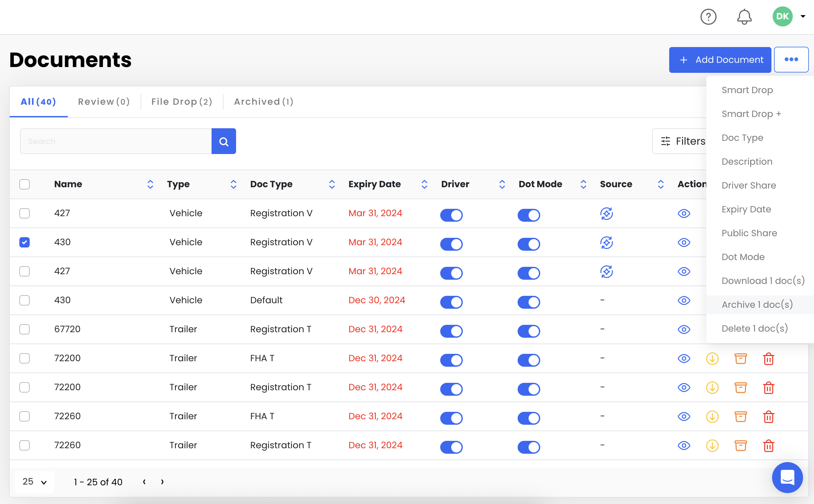Click the blue search magnifier button

click(x=223, y=141)
